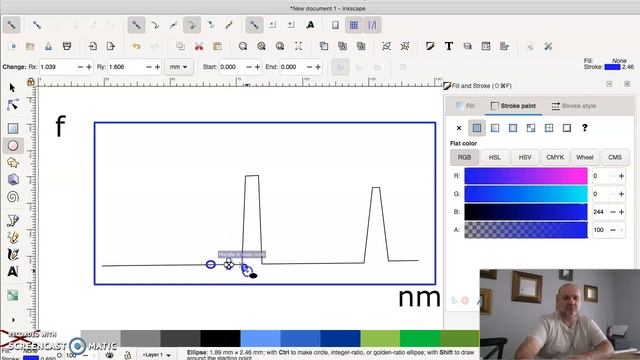The height and width of the screenshot is (360, 640).
Task: Select the Node edit tool
Action: pos(13,104)
